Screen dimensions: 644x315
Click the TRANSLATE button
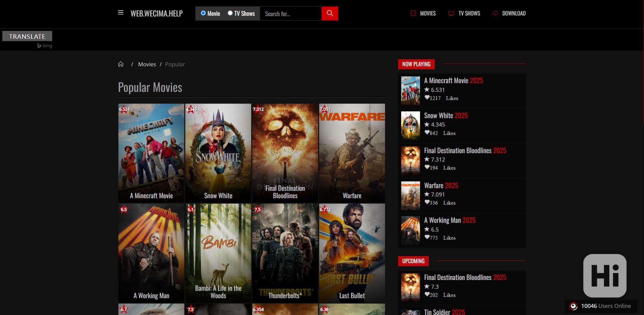[x=27, y=36]
